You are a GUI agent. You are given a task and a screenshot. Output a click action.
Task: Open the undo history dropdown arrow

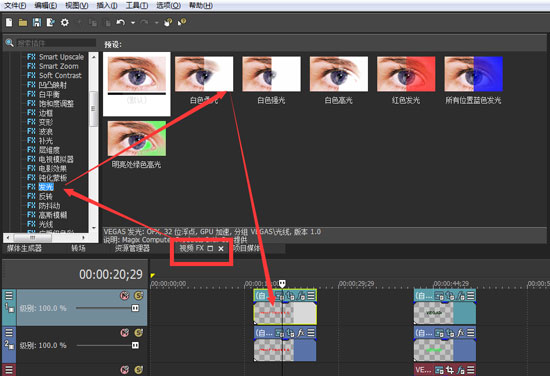[133, 23]
